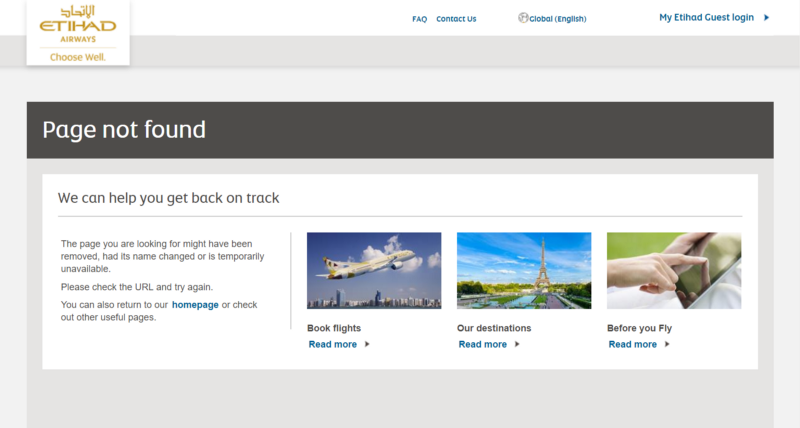
Task: Click the Before you Fly heading
Action: (x=639, y=328)
